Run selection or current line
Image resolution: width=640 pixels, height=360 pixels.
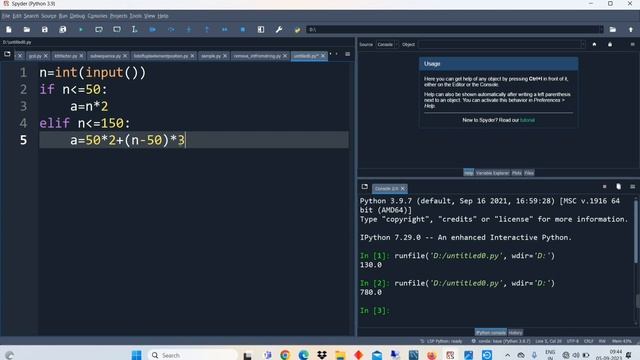tap(135, 29)
